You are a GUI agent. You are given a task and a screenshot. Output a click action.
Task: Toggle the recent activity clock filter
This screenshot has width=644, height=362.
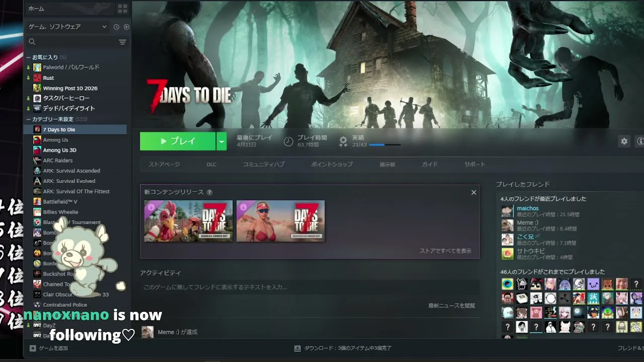(116, 27)
